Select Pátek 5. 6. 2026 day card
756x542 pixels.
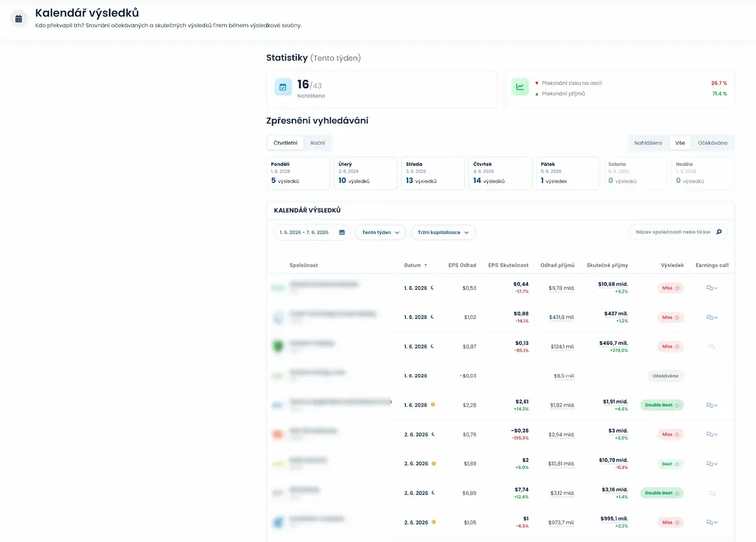pos(568,173)
